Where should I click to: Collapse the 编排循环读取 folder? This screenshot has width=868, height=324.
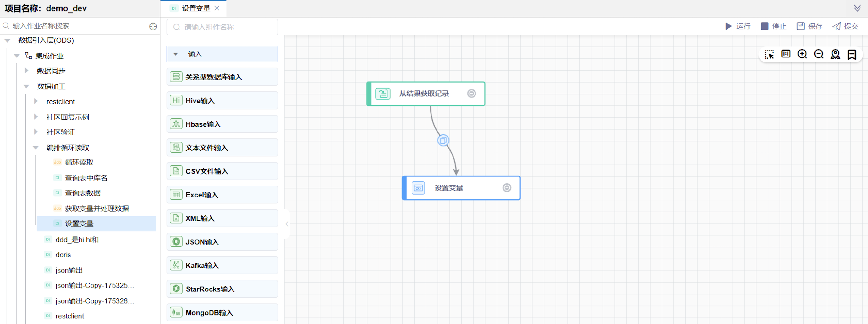(x=36, y=148)
